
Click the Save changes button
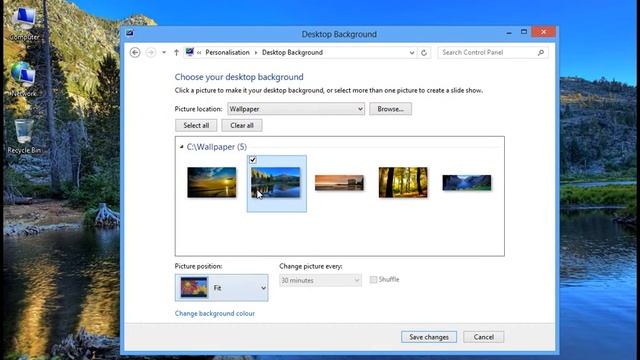coord(429,337)
